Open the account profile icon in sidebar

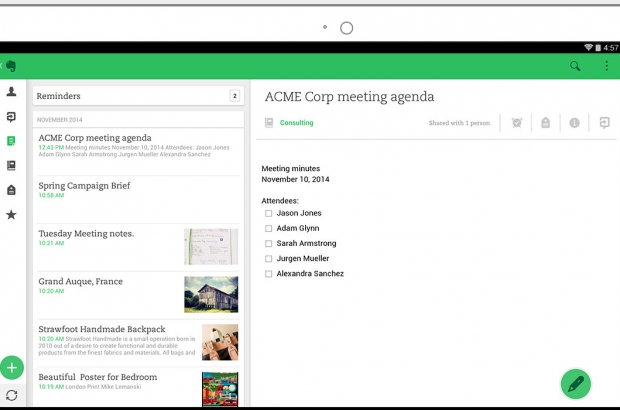click(11, 91)
